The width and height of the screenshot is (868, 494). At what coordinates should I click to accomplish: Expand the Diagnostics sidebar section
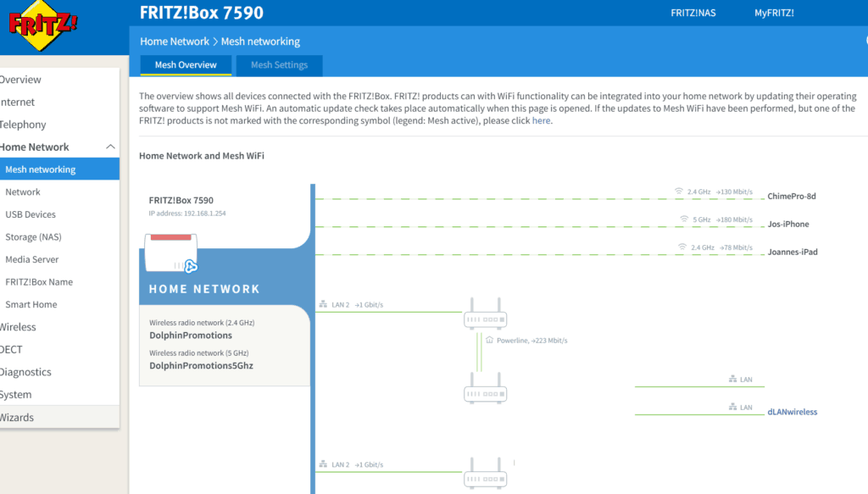(x=25, y=372)
